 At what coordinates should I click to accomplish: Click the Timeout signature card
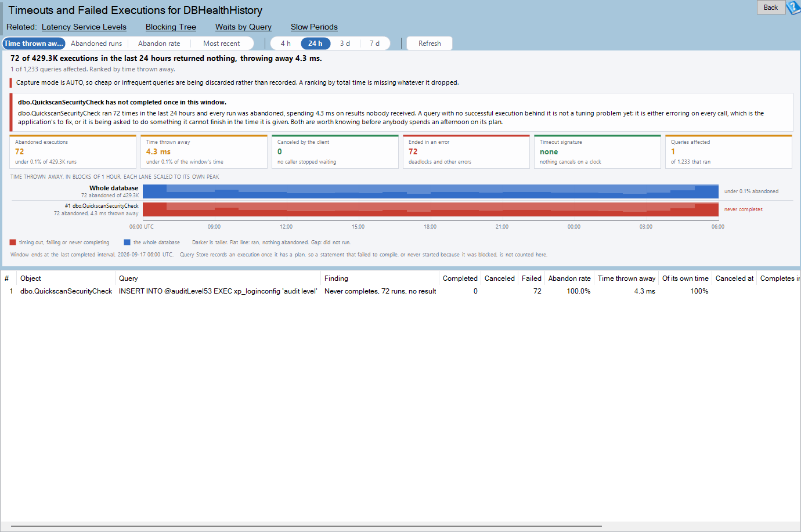pos(597,152)
